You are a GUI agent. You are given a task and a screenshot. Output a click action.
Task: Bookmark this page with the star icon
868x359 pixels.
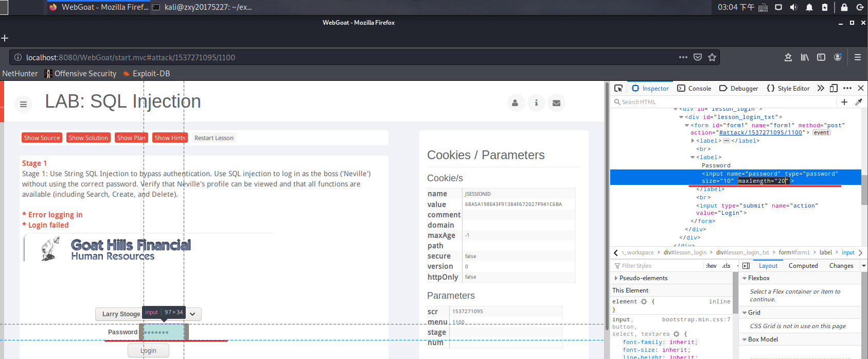(712, 57)
